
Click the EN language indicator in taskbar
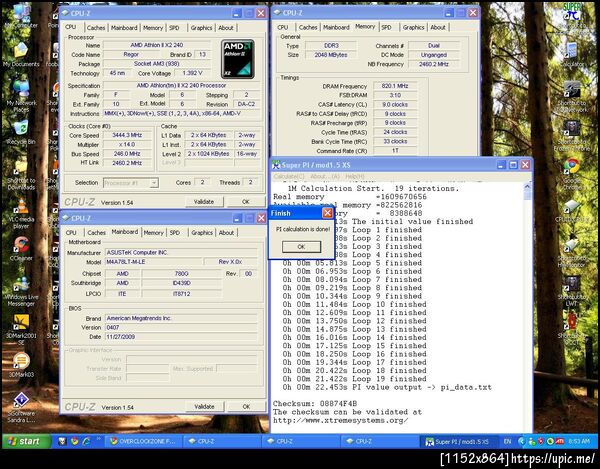(x=507, y=441)
